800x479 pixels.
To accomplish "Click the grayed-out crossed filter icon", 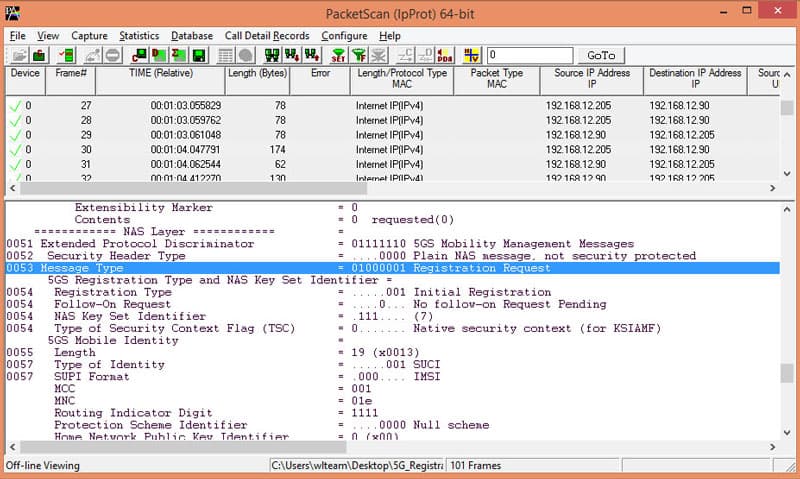I will pyautogui.click(x=379, y=55).
